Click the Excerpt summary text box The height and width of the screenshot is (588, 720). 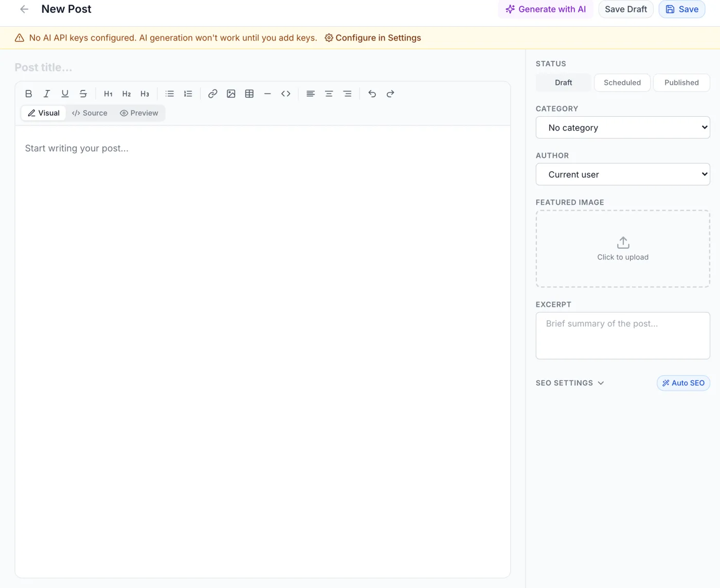pos(623,336)
